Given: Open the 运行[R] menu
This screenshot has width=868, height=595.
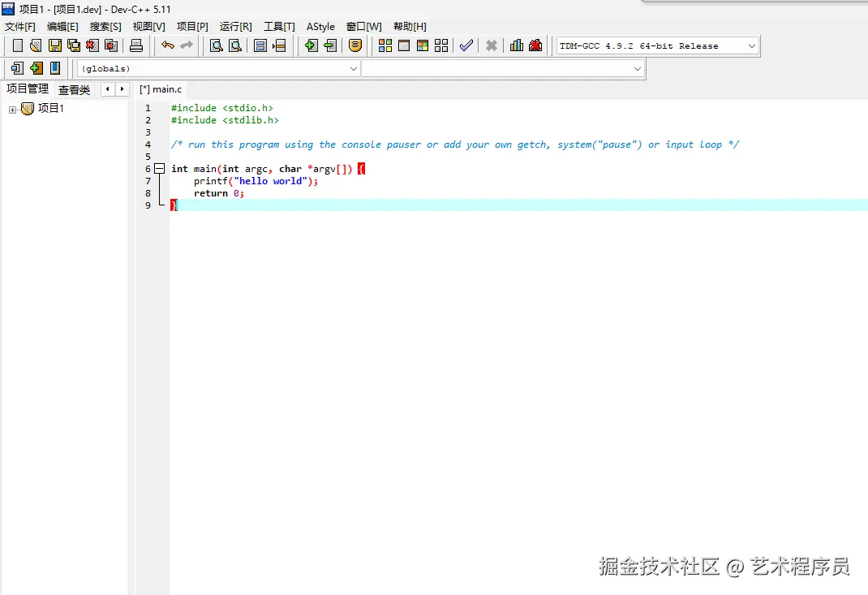Looking at the screenshot, I should [x=235, y=27].
